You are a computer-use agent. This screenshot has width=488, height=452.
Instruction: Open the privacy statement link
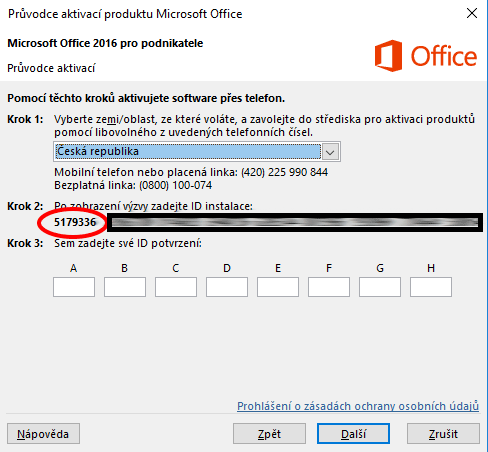pyautogui.click(x=358, y=406)
